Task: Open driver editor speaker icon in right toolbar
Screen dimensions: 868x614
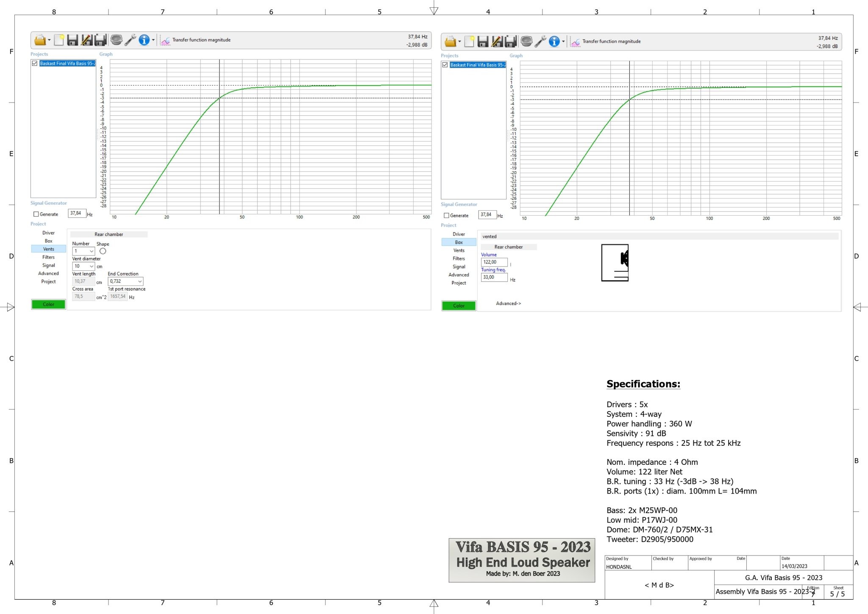Action: 526,42
